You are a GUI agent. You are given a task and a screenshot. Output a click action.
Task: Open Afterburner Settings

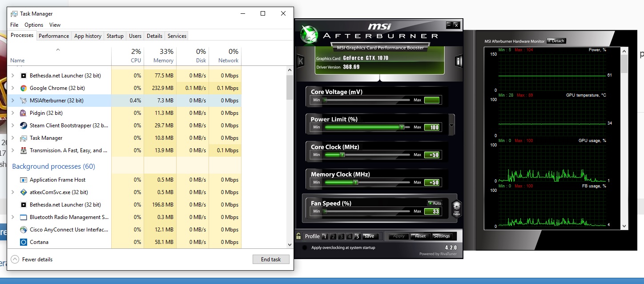coord(442,236)
